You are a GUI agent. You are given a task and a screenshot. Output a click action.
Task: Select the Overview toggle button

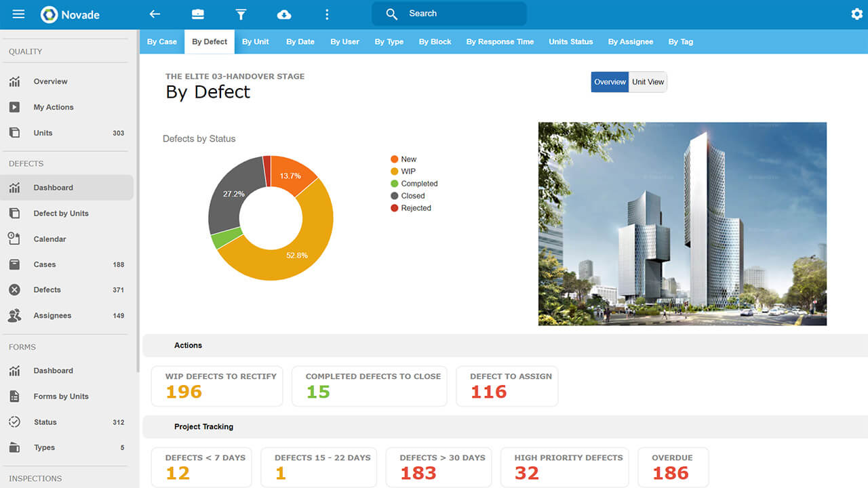(x=610, y=82)
